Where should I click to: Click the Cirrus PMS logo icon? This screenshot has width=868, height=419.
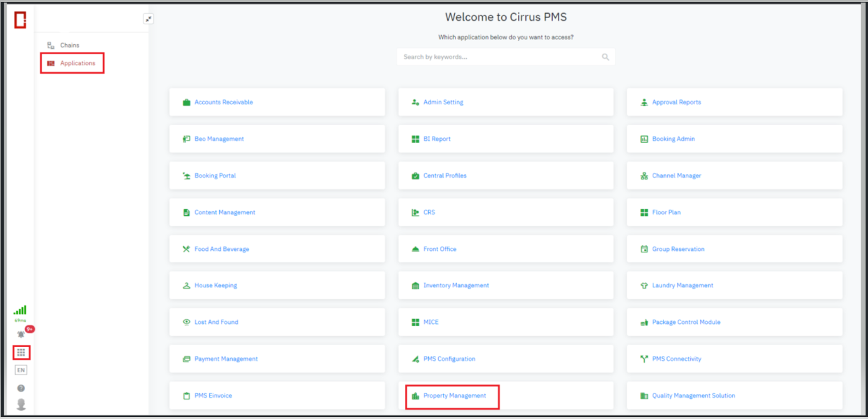20,20
